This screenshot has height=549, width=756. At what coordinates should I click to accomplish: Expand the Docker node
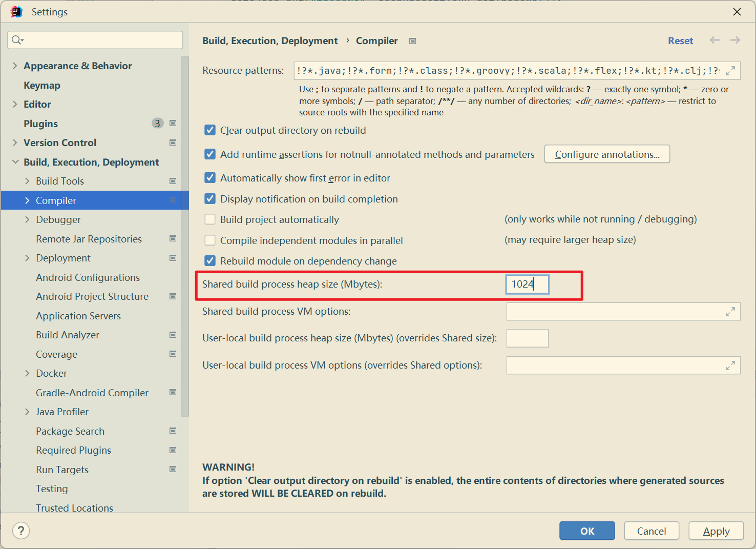coord(27,373)
